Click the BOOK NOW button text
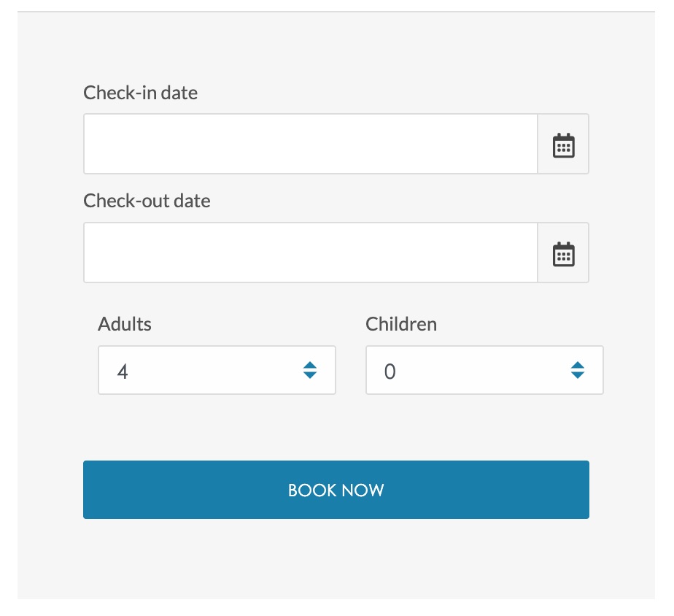 click(x=336, y=490)
